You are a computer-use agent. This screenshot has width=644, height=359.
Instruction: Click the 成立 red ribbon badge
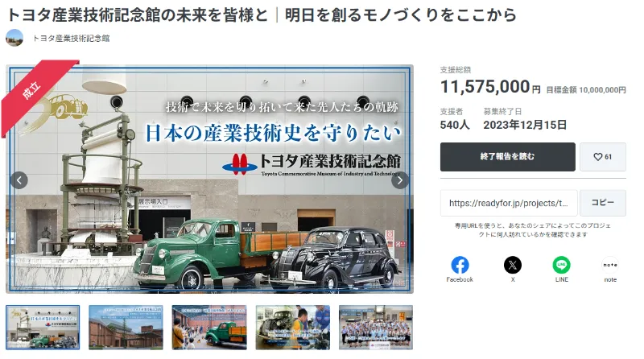32,90
